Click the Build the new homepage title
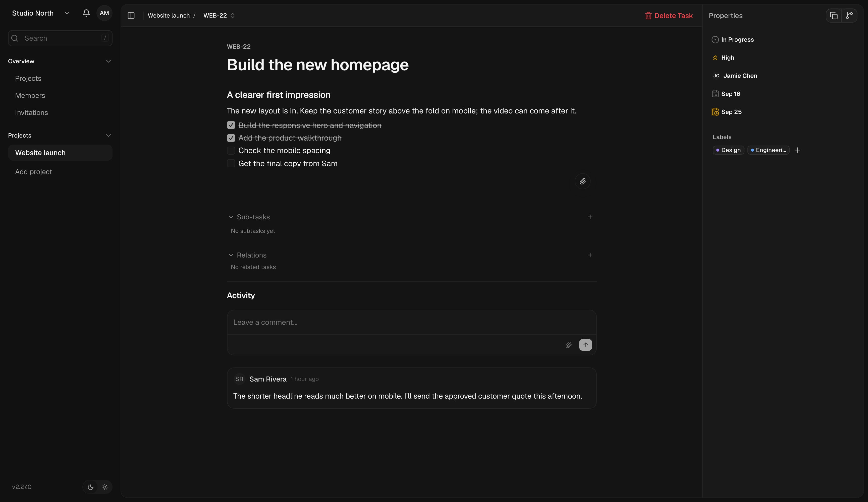This screenshot has width=868, height=502. click(x=317, y=65)
